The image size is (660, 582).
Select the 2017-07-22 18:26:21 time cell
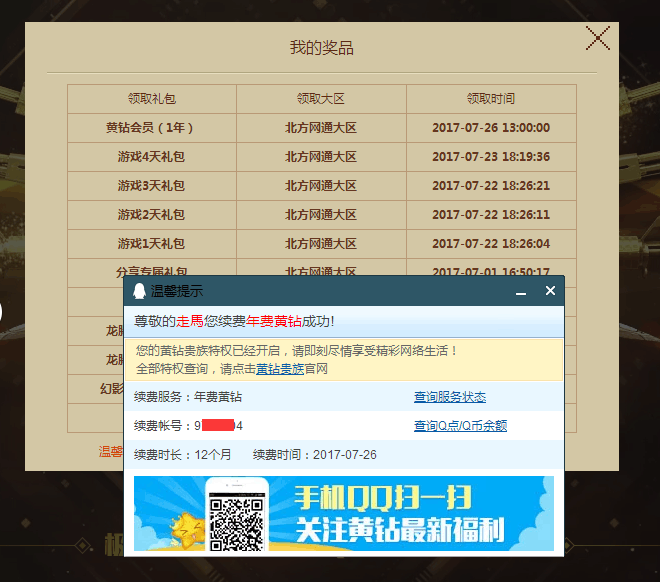click(491, 186)
